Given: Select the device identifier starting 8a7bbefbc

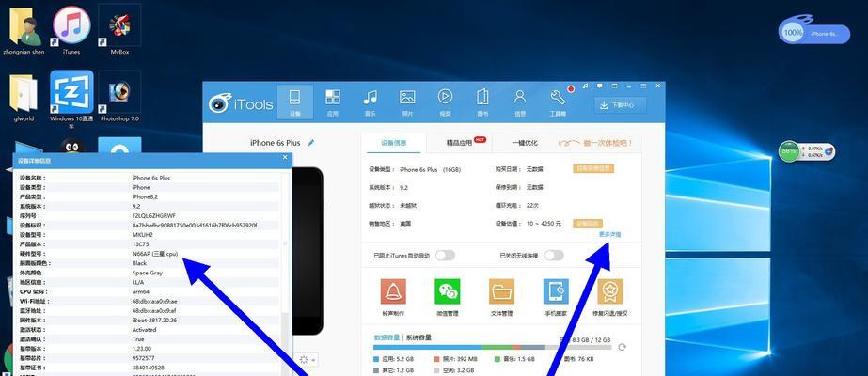Looking at the screenshot, I should 195,225.
